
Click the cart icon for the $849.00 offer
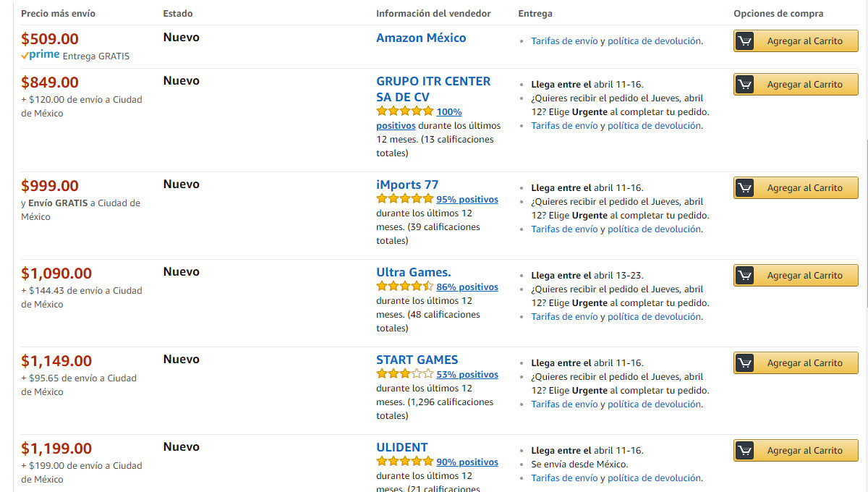pyautogui.click(x=745, y=85)
